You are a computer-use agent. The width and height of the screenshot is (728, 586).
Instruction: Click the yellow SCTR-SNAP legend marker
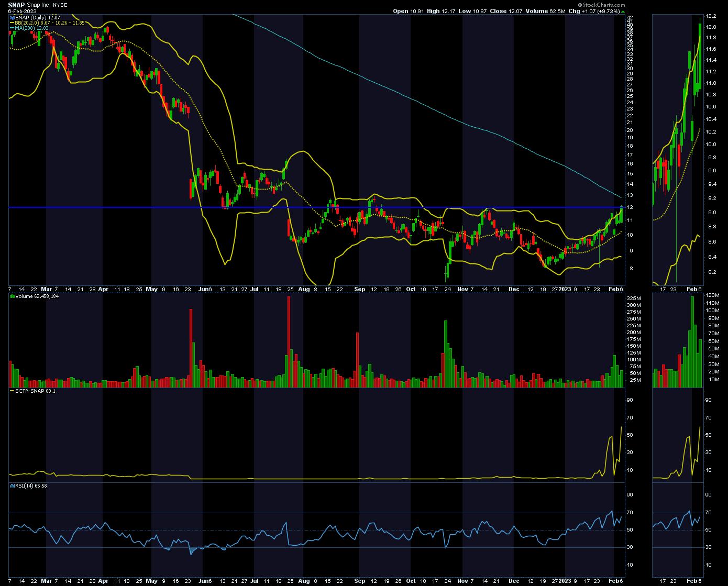11,391
